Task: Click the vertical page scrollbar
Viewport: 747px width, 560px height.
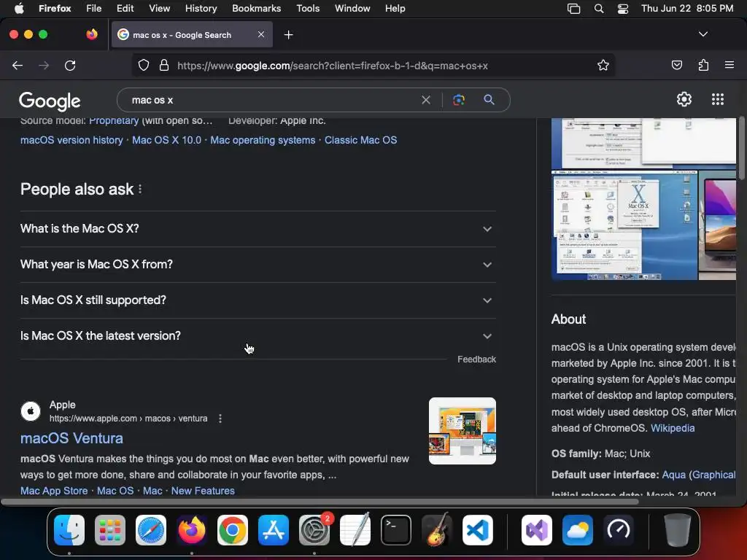Action: 742,149
